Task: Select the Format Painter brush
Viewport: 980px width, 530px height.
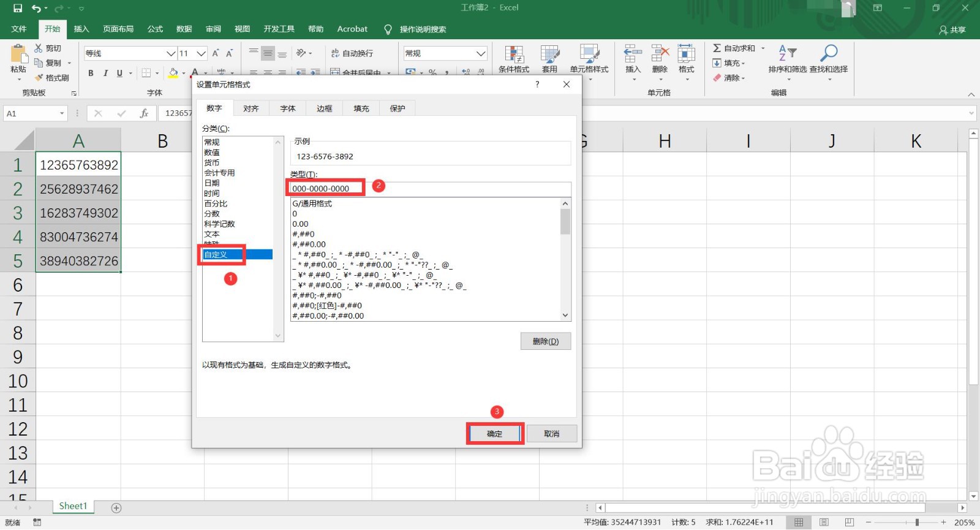Action: pos(51,78)
